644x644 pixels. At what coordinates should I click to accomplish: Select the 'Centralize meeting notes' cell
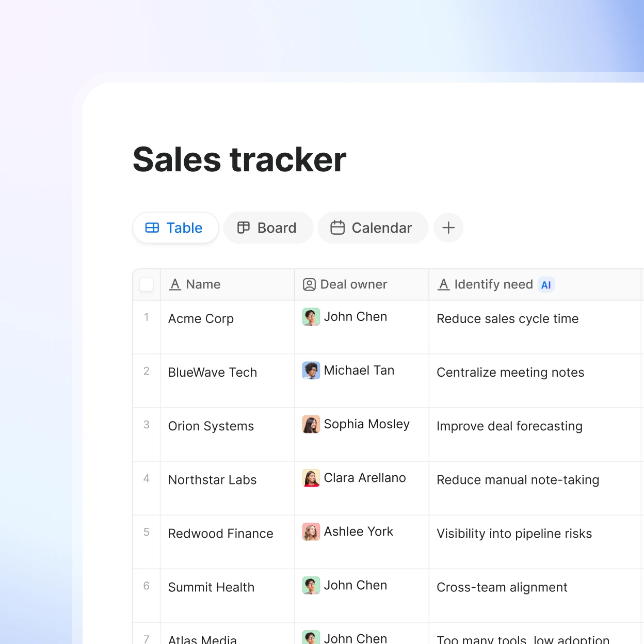point(535,381)
